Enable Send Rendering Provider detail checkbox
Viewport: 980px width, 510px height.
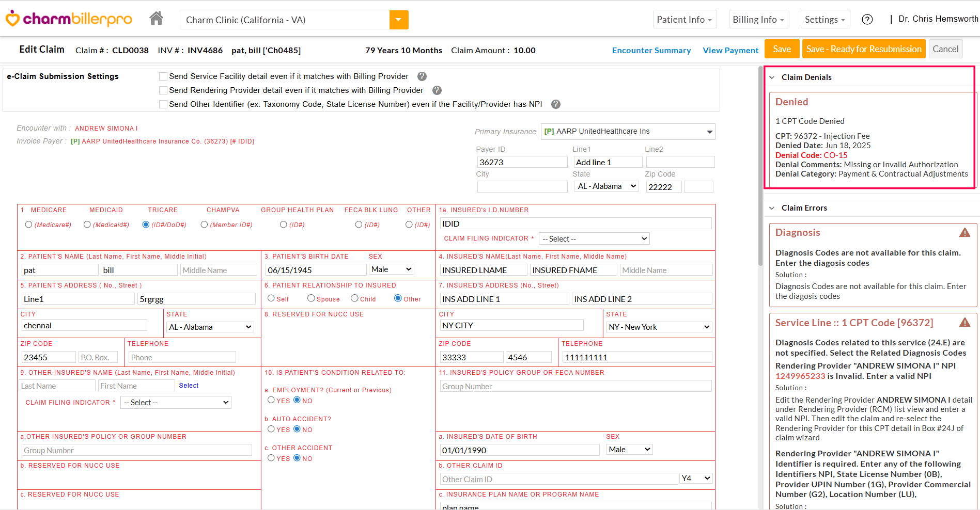pos(163,90)
